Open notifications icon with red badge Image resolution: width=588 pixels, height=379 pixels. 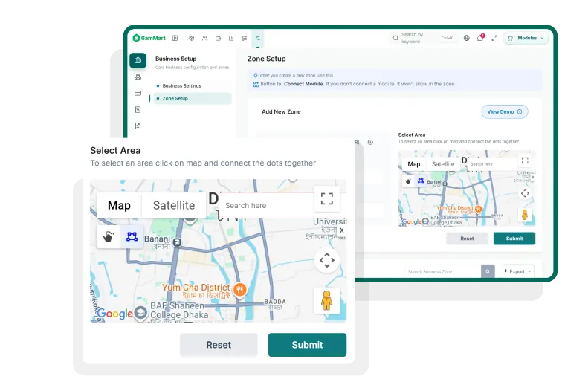pos(480,37)
